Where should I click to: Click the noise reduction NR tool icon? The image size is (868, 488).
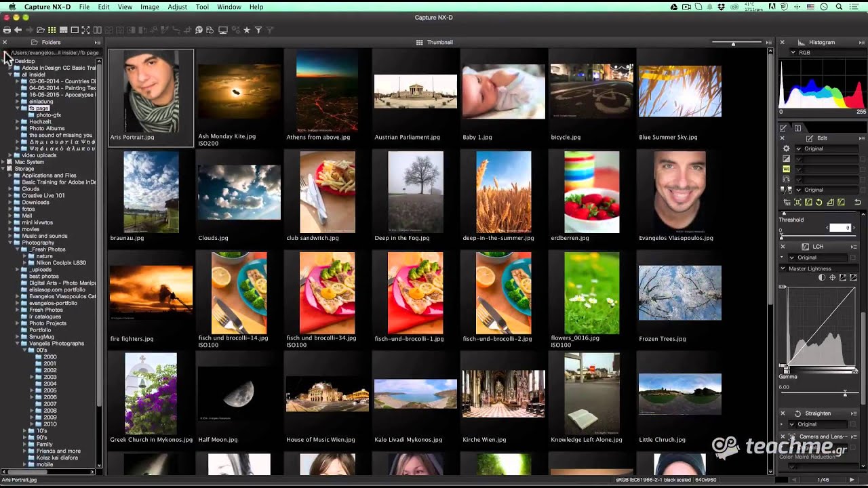click(x=787, y=202)
